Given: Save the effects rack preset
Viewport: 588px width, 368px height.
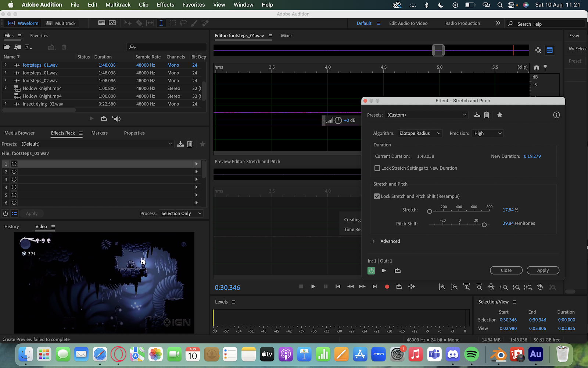Looking at the screenshot, I should point(180,144).
